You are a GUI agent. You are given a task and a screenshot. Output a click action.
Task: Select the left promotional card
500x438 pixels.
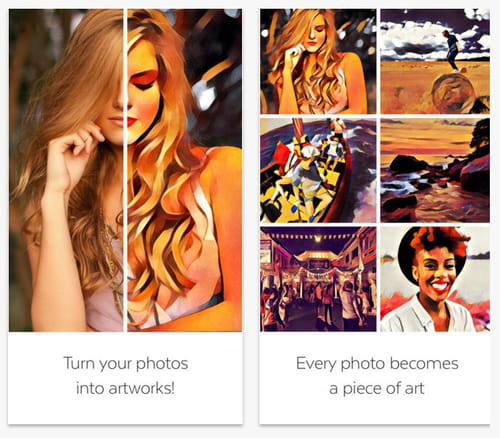[125, 216]
